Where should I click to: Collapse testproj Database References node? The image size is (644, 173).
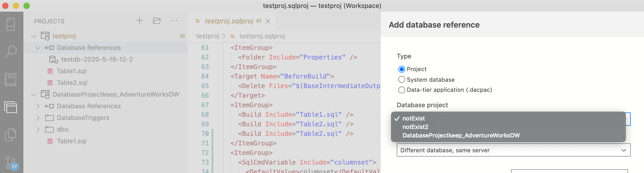(38, 48)
